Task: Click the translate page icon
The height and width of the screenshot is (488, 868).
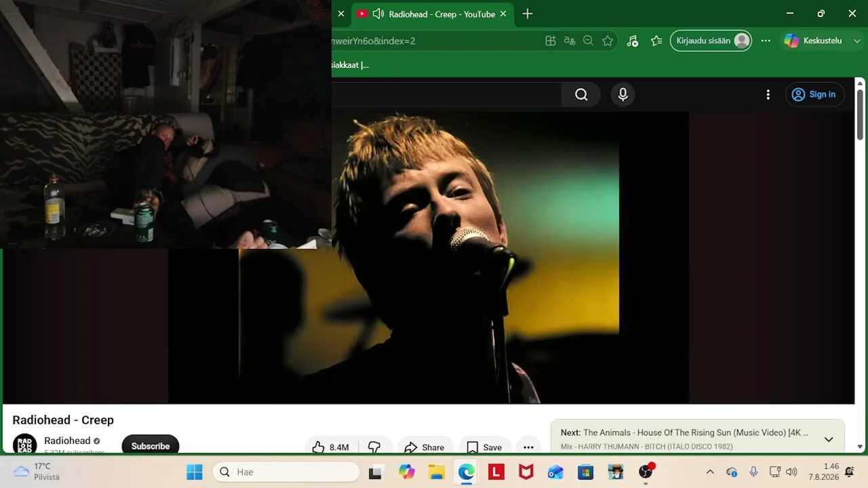Action: (x=570, y=41)
